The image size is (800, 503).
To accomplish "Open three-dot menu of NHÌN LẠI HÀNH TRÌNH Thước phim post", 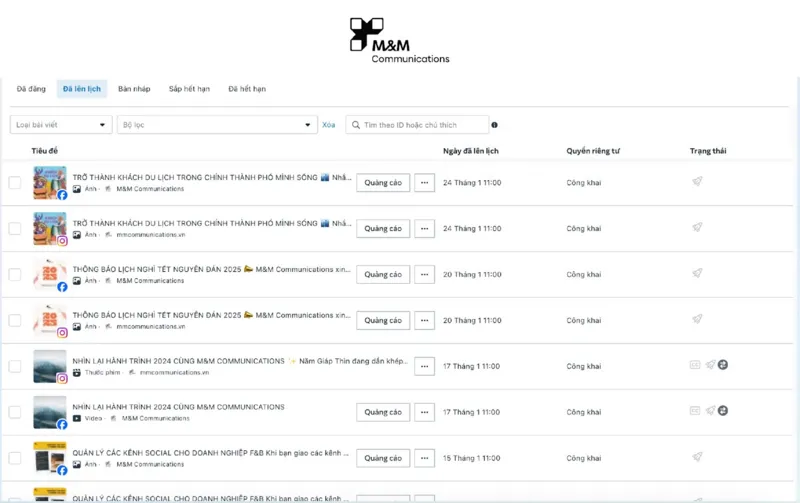I will (424, 366).
